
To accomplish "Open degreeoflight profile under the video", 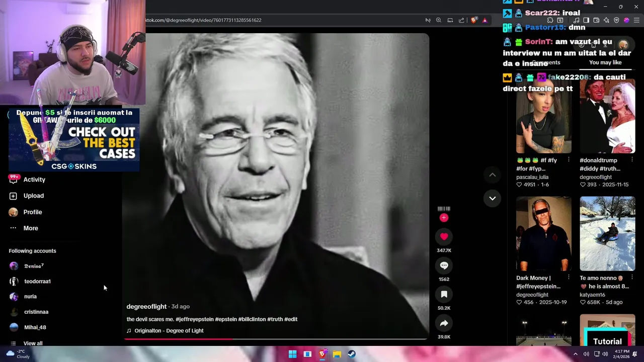I will pos(146,306).
